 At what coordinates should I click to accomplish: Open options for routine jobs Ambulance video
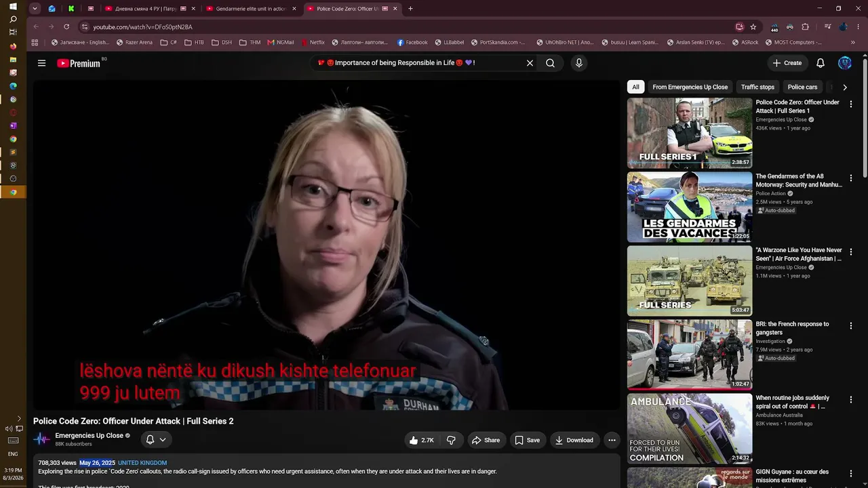tap(851, 400)
